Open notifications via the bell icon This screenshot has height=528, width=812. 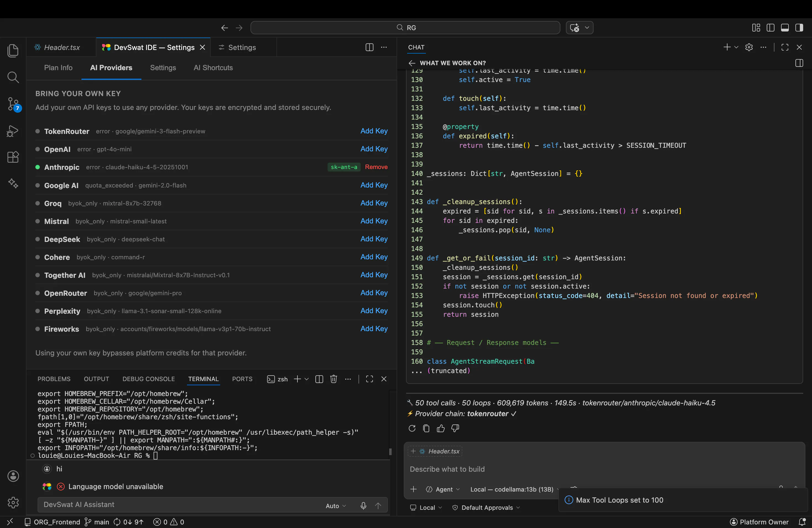(802, 522)
